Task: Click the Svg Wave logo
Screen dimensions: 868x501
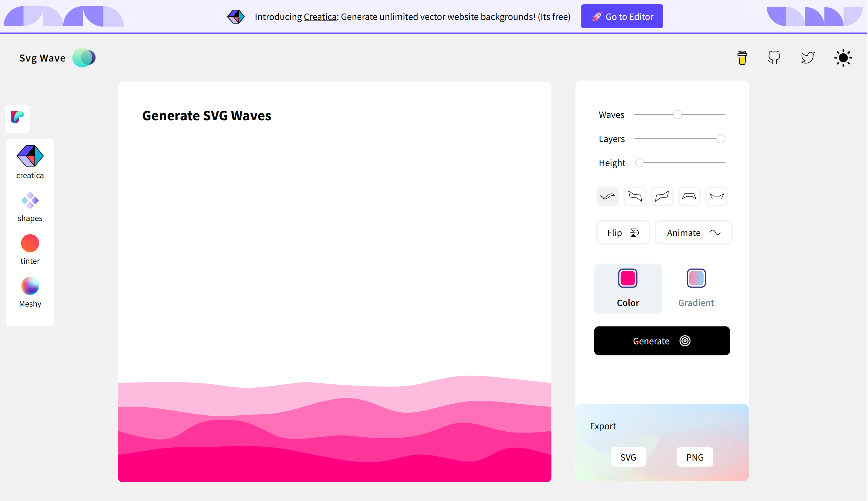Action: (x=57, y=58)
